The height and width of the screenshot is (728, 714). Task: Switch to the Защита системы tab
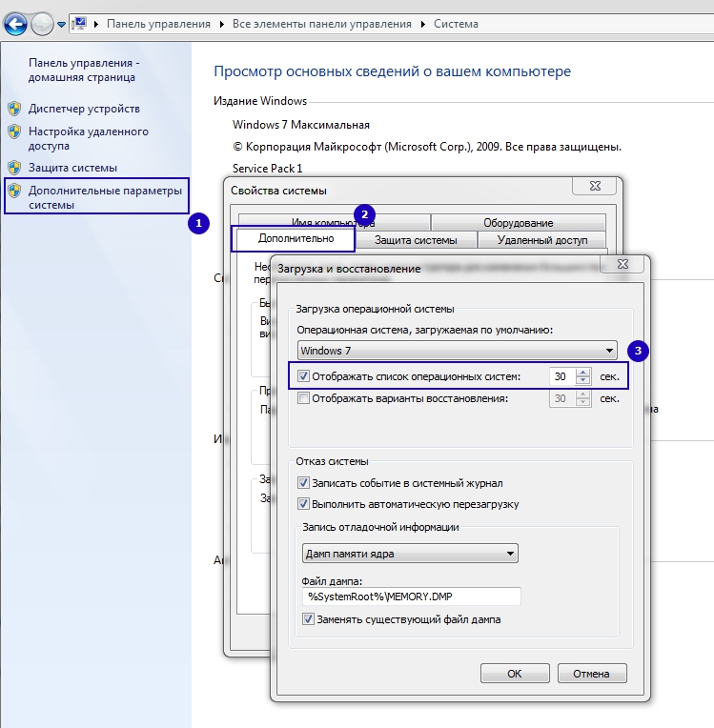(x=415, y=240)
